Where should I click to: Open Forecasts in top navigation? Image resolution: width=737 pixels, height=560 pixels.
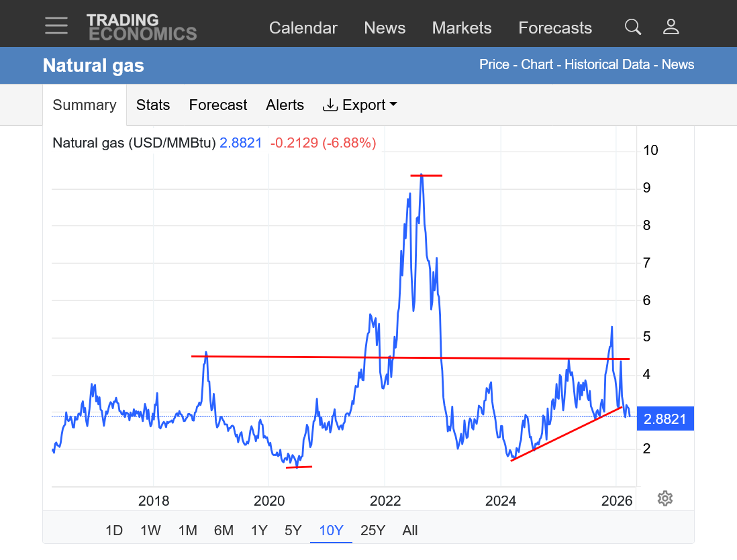tap(555, 27)
